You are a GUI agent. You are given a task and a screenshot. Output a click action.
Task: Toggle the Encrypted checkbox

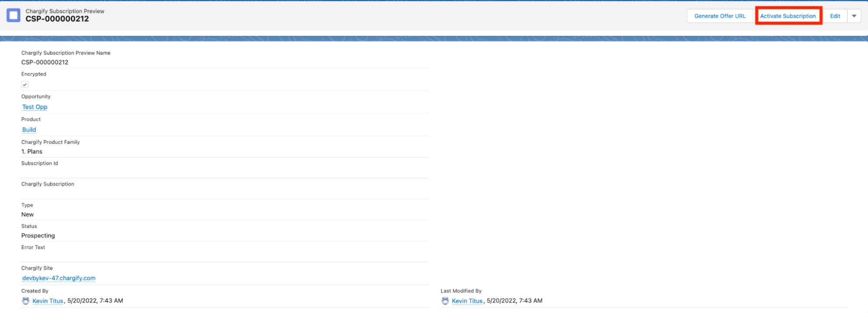pos(25,85)
